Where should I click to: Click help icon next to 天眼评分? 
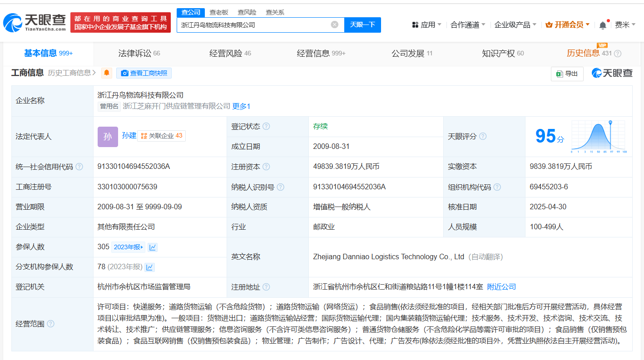point(483,136)
